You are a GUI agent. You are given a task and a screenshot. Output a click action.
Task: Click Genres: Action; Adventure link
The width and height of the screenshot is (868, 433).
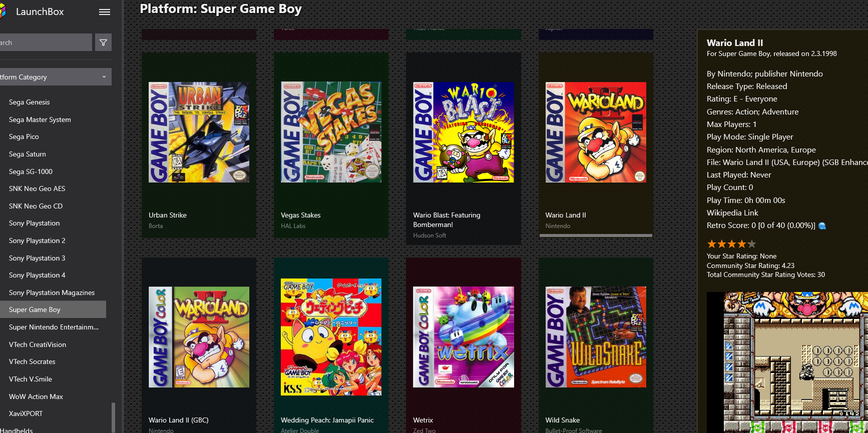tap(752, 111)
